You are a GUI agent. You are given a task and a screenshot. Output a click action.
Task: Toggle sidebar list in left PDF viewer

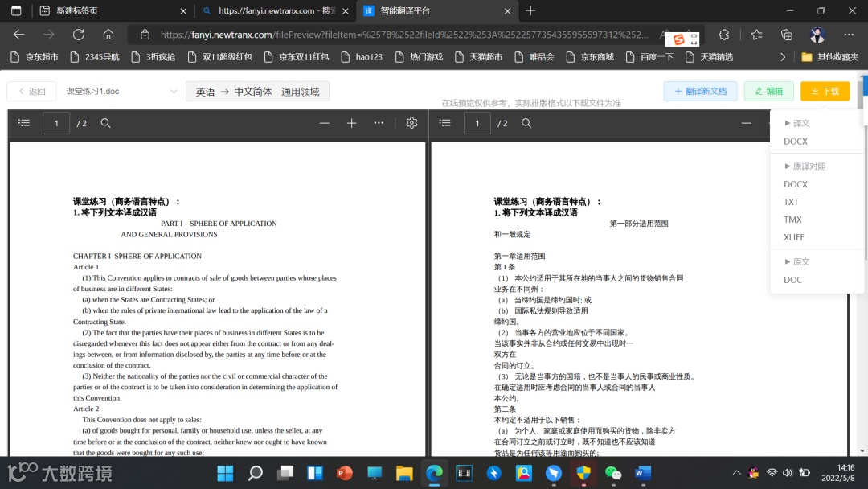point(24,123)
